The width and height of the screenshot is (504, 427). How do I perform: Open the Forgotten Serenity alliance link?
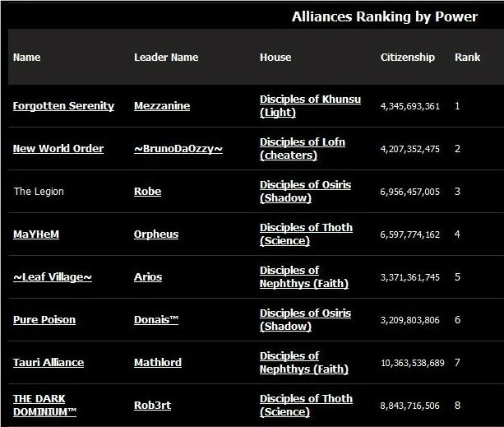pos(63,106)
